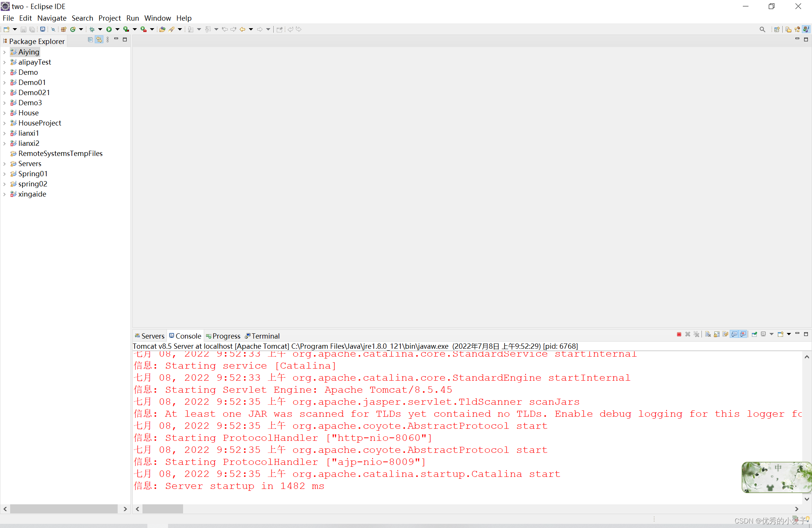Click the Clear Console icon

click(708, 334)
